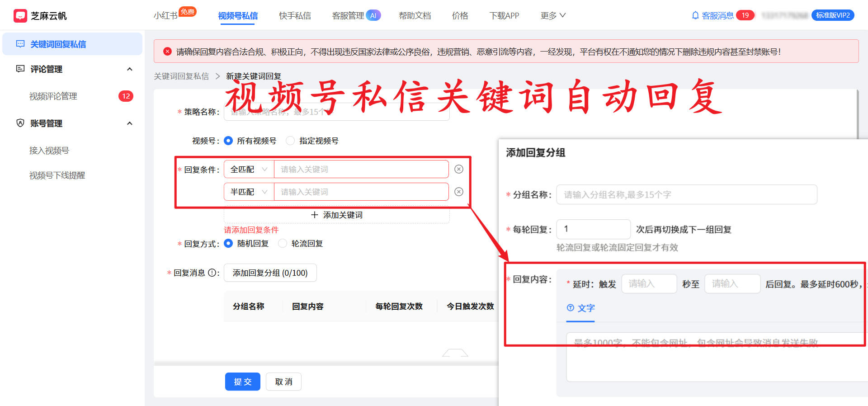The image size is (868, 406).
Task: Click the 19 unread messages badge
Action: [745, 15]
